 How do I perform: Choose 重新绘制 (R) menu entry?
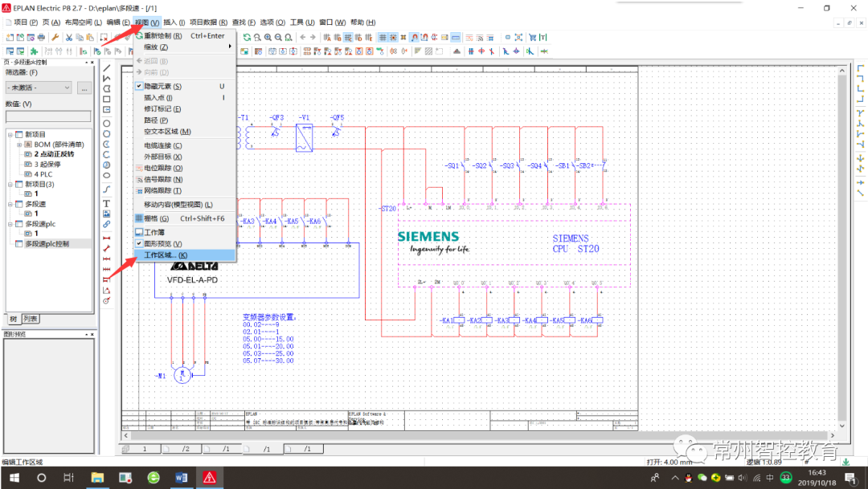click(185, 36)
